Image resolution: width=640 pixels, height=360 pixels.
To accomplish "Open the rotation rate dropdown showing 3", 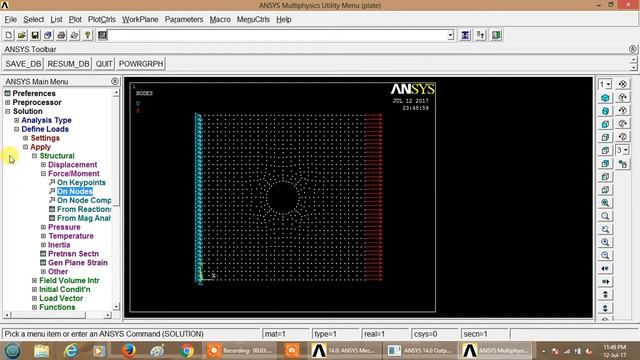I will [622, 150].
